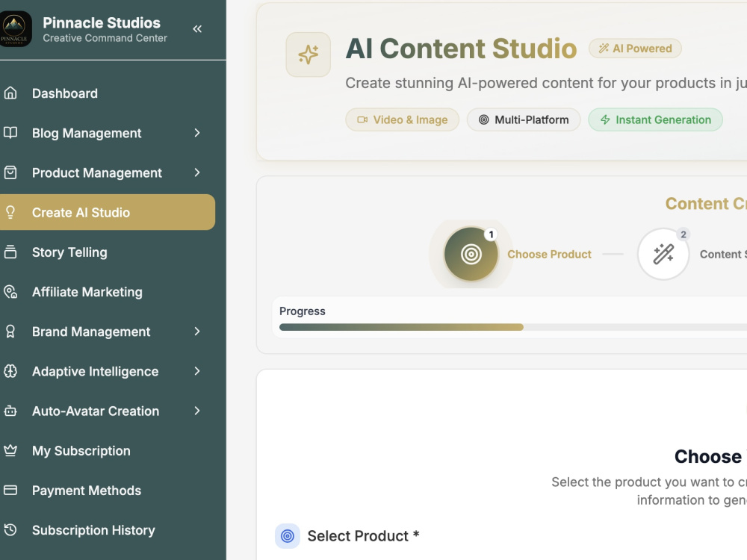747x560 pixels.
Task: Click the Dashboard home icon
Action: click(x=10, y=93)
